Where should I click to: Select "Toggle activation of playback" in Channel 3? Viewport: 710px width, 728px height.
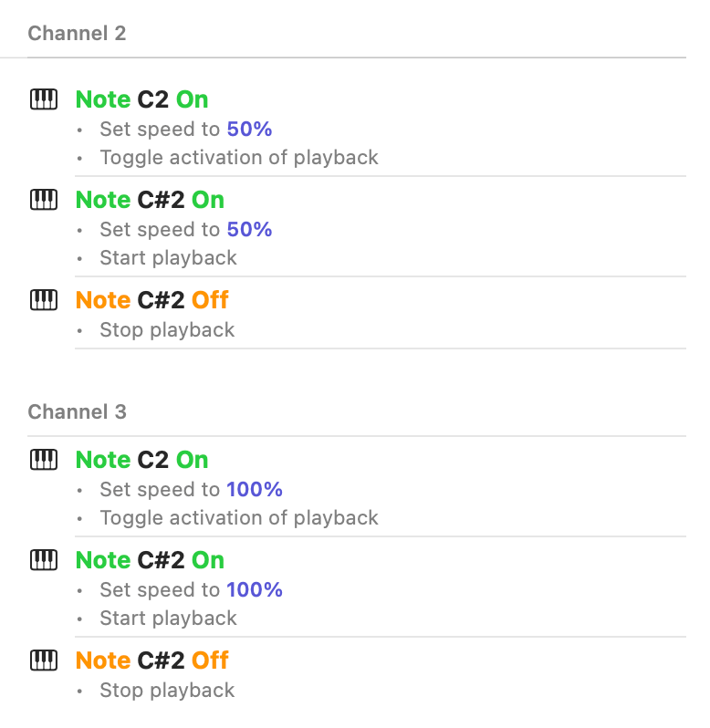point(239,518)
